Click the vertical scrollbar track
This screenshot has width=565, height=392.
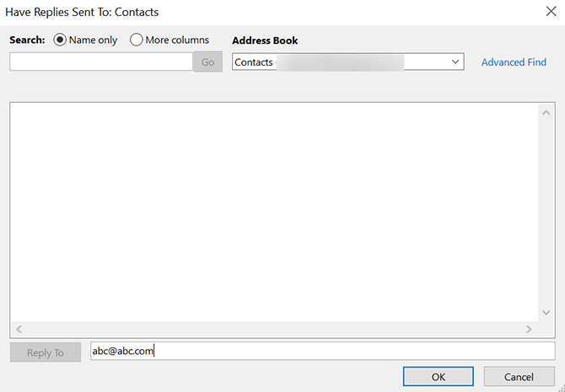click(546, 211)
